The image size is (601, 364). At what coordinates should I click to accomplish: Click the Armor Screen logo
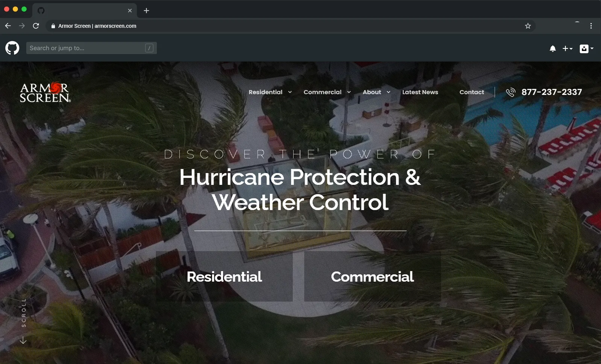pyautogui.click(x=45, y=92)
